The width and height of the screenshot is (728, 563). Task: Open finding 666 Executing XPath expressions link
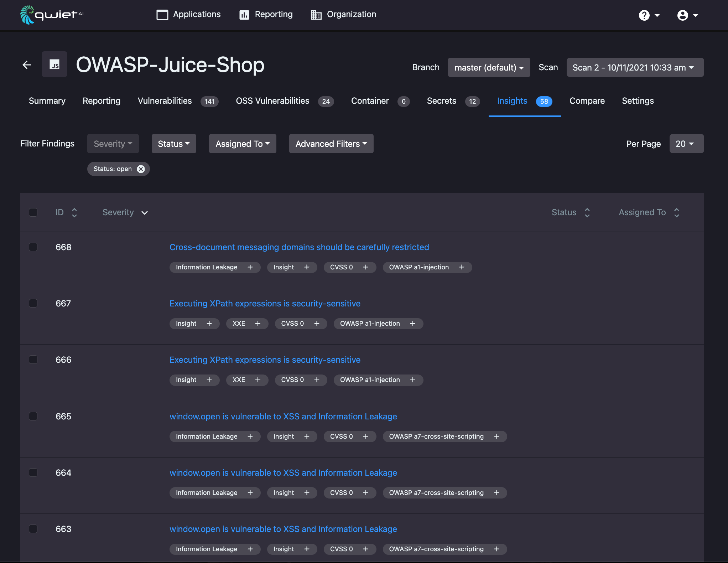click(x=265, y=360)
